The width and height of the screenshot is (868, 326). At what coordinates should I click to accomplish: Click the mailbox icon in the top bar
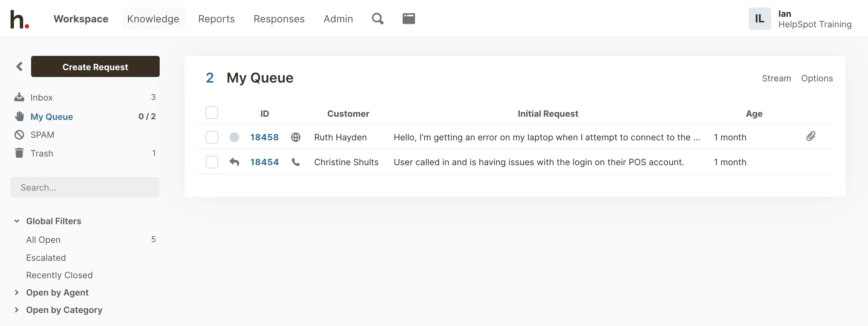pyautogui.click(x=409, y=19)
